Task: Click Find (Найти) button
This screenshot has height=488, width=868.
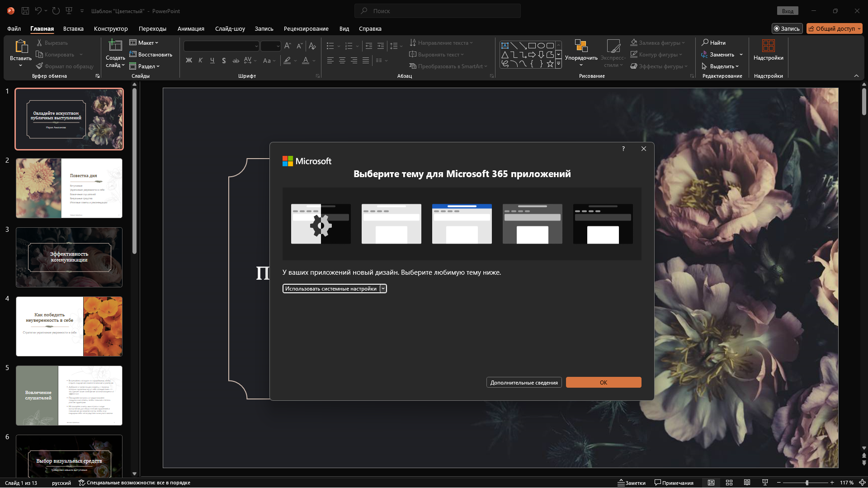Action: pos(713,43)
